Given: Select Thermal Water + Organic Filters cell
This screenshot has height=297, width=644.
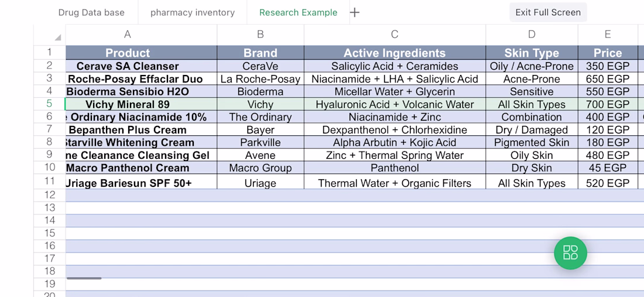Looking at the screenshot, I should (395, 182).
